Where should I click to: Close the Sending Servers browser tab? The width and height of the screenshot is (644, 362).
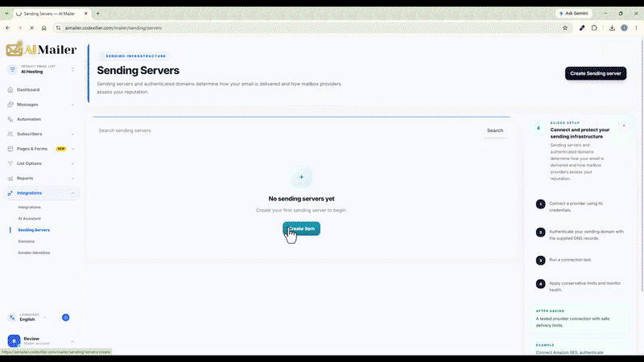[86, 14]
